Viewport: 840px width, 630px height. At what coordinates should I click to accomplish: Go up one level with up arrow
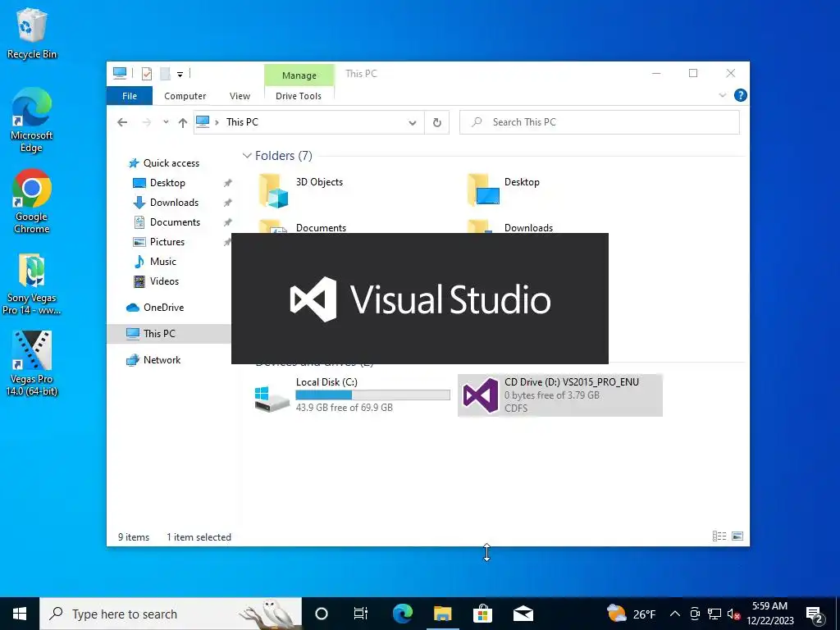tap(183, 123)
